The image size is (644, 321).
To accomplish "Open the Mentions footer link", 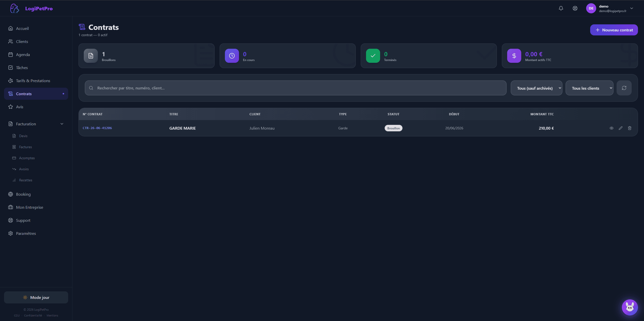I will pos(52,315).
